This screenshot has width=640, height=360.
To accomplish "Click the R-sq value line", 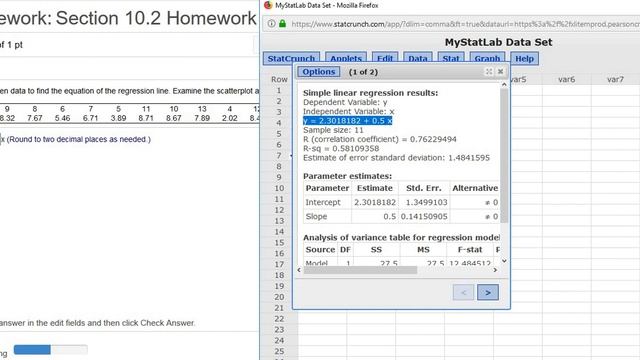I will (341, 149).
